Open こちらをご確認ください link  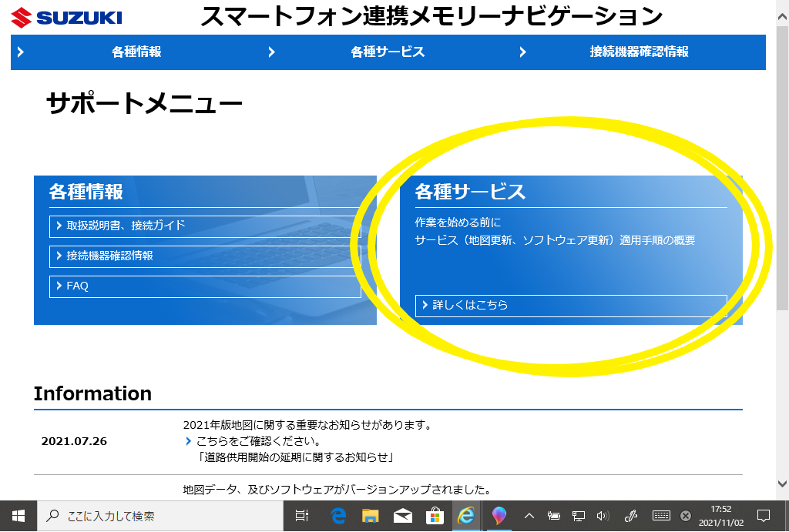click(x=259, y=441)
